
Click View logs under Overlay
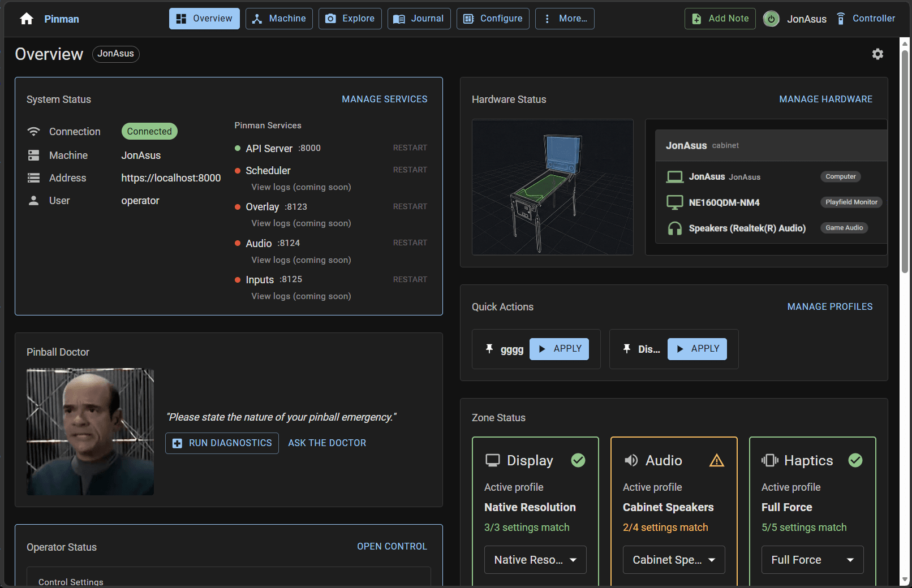click(301, 223)
